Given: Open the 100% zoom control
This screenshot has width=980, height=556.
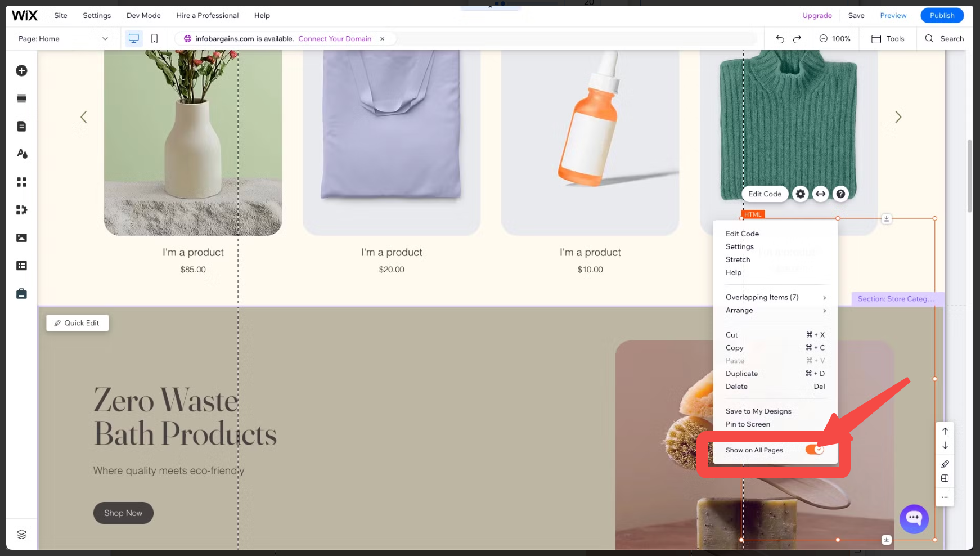Looking at the screenshot, I should click(x=835, y=39).
